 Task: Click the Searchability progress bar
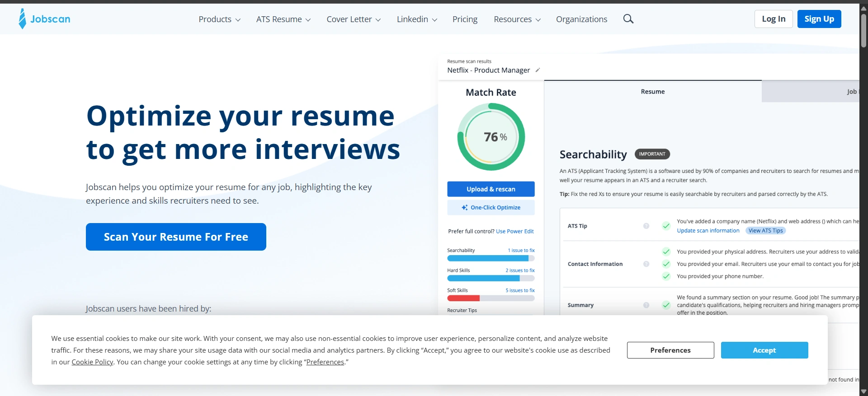491,258
